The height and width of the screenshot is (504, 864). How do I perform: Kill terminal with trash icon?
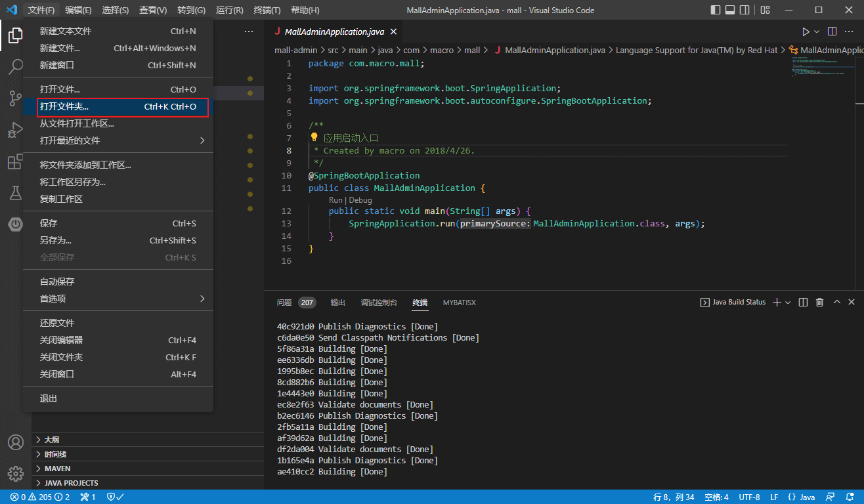click(819, 302)
